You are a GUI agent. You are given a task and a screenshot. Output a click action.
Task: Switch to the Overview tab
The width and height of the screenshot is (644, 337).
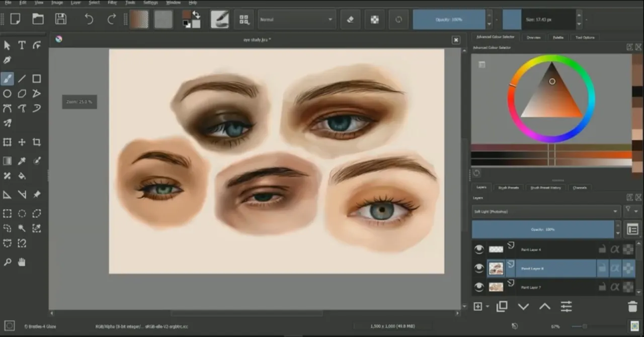pos(533,37)
